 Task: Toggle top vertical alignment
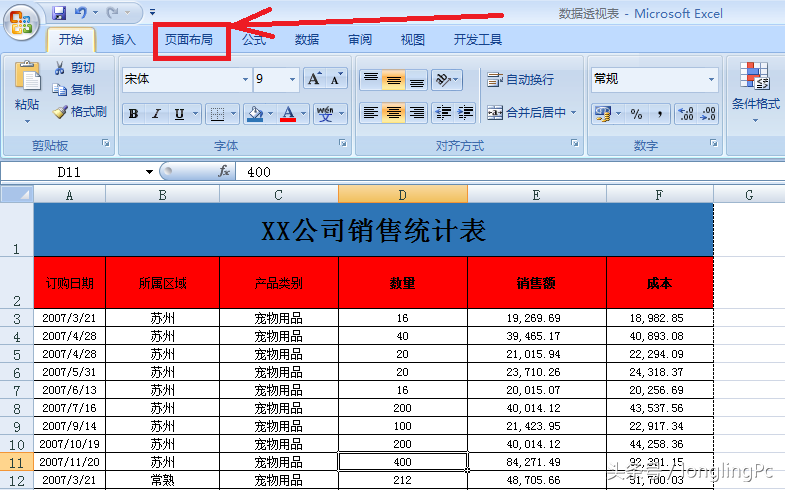(x=371, y=80)
